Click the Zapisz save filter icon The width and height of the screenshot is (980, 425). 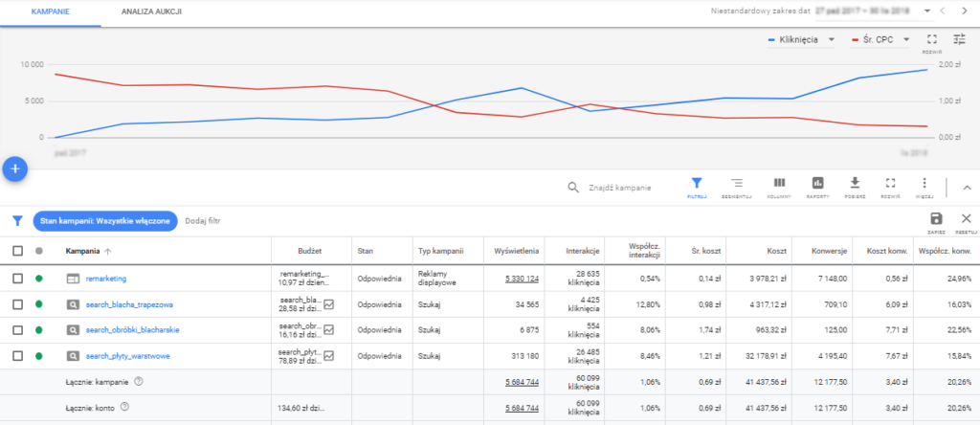(936, 219)
